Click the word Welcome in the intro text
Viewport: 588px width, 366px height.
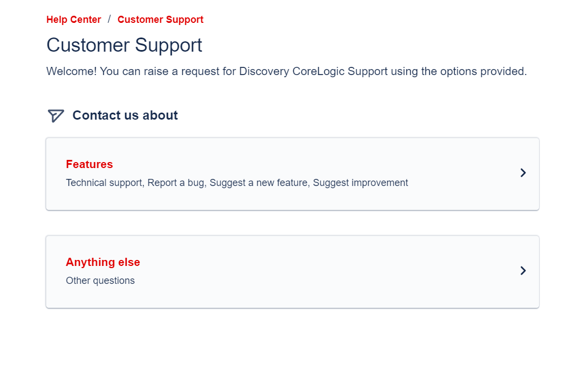pyautogui.click(x=72, y=71)
